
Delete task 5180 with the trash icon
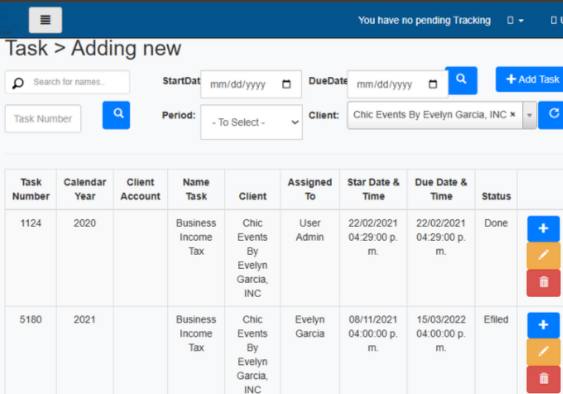point(543,380)
